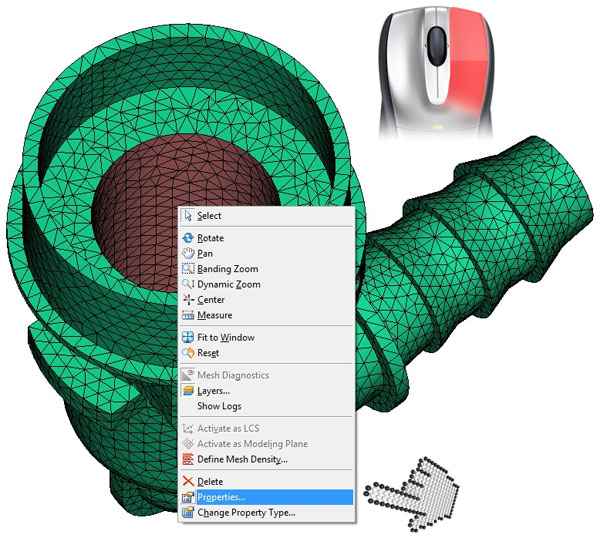
Task: Choose Properties... from the context menu
Action: click(x=221, y=497)
